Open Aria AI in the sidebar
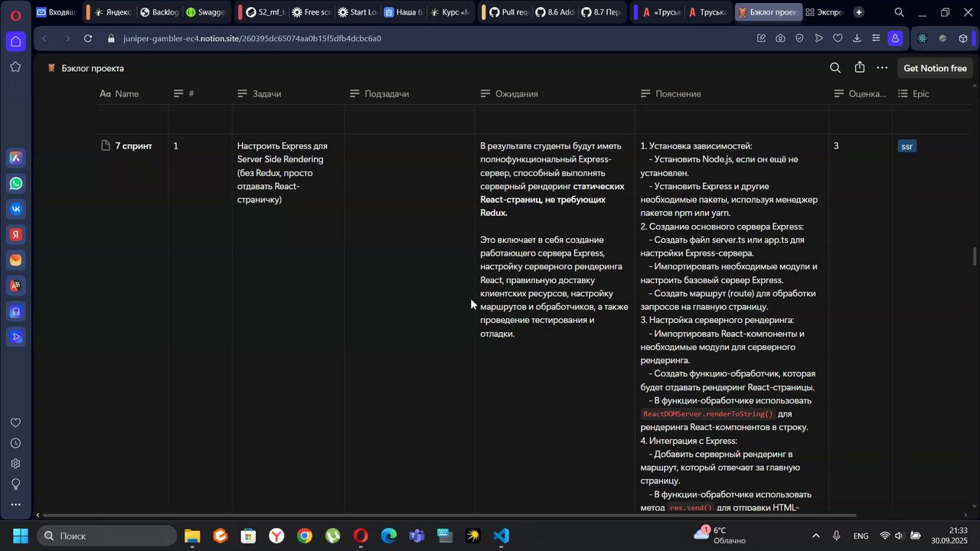980x551 pixels. tap(15, 158)
